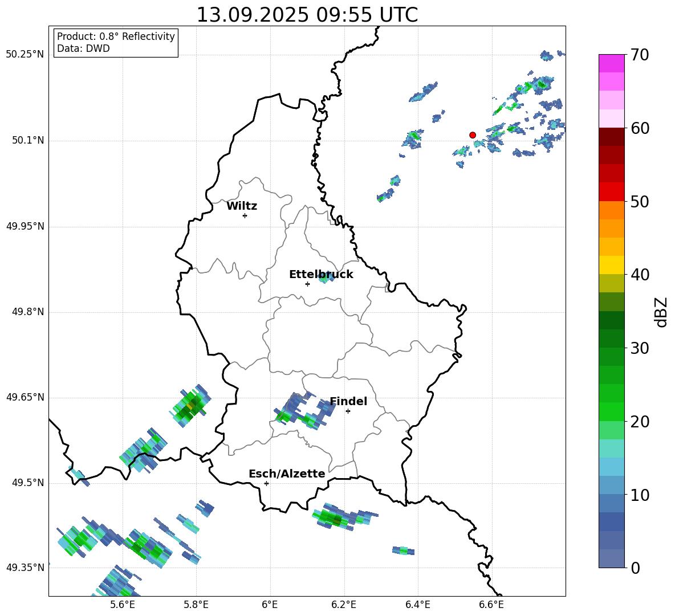Image resolution: width=675 pixels, height=616 pixels.
Task: Click the Product: 0.8° Reflectivity text
Action: point(116,36)
